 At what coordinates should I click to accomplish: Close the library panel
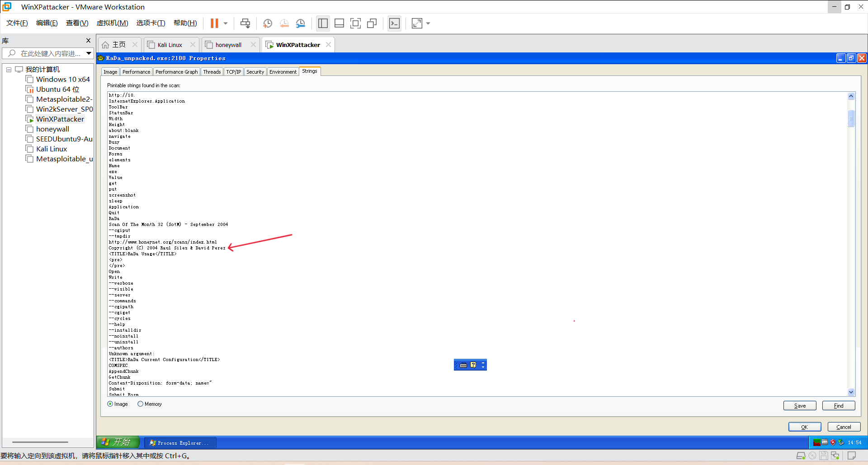(x=88, y=41)
